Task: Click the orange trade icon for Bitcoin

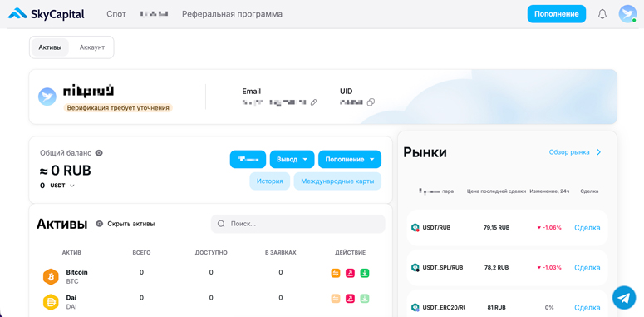Action: click(336, 273)
